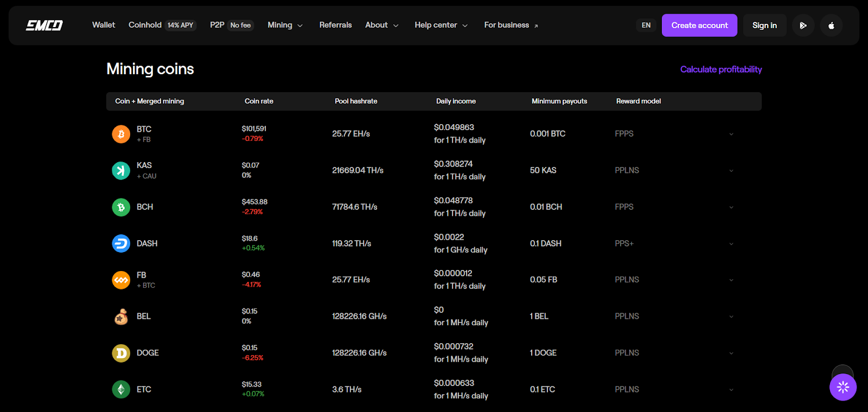
Task: Go to the Wallet page
Action: (x=104, y=25)
